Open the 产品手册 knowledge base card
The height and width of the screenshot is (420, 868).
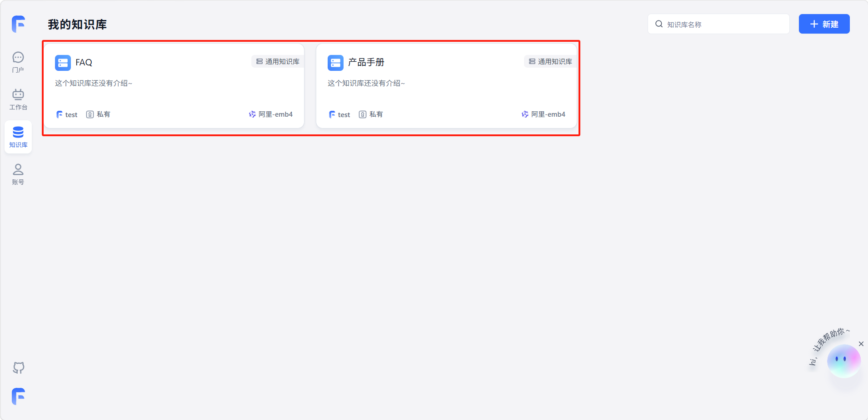pos(446,86)
